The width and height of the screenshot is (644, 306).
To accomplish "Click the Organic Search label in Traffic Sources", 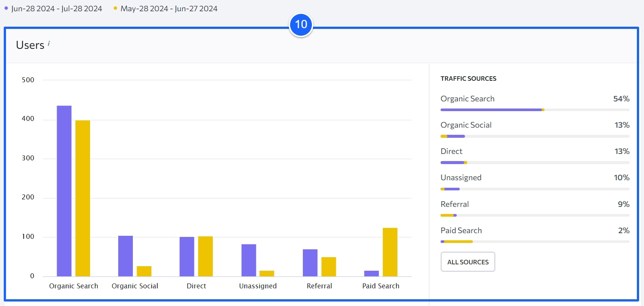I will tap(467, 99).
